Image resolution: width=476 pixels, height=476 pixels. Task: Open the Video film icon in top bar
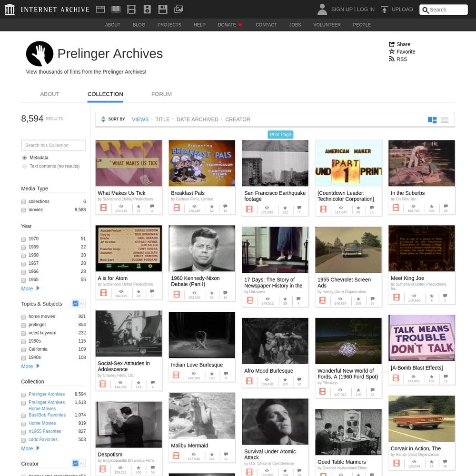tap(131, 10)
